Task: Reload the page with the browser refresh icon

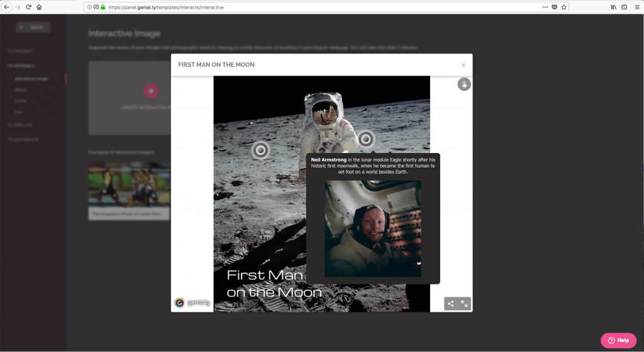Action: click(28, 7)
